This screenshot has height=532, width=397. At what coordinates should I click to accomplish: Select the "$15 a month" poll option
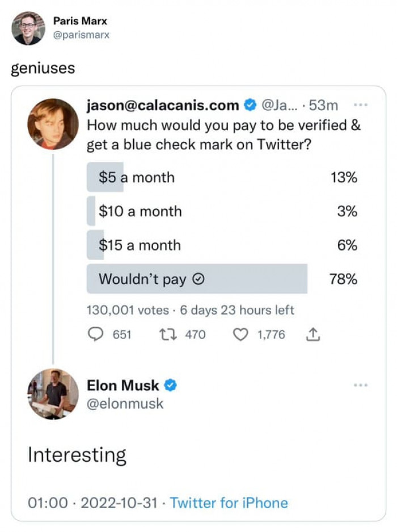coord(140,245)
